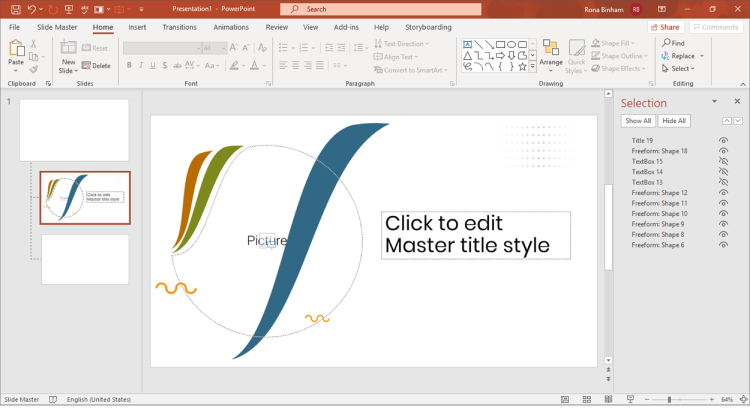Hide the Title 19 object
The width and height of the screenshot is (750, 411).
723,141
